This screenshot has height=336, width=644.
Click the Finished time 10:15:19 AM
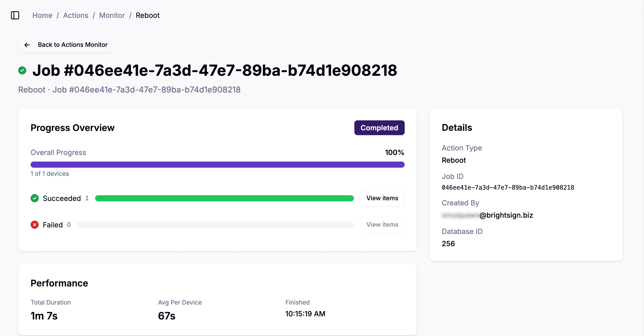(305, 314)
